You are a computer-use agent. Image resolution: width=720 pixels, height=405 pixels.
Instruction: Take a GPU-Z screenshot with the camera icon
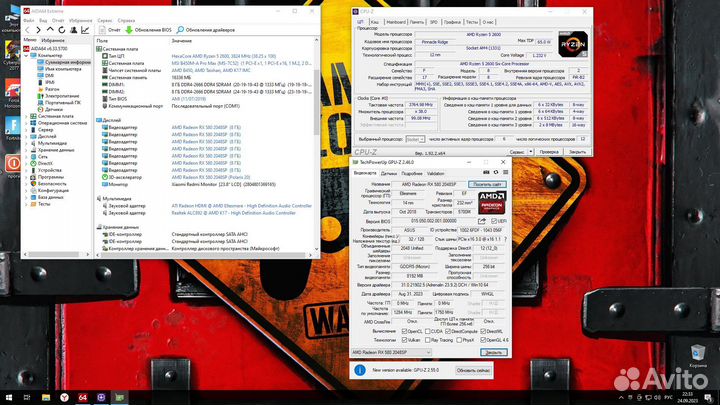(486, 173)
